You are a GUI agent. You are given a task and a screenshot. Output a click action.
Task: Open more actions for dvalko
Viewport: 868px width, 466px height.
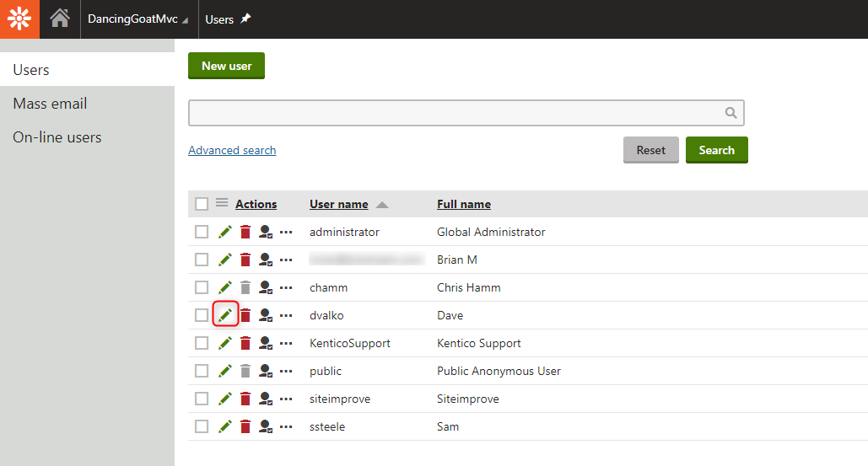click(x=286, y=316)
